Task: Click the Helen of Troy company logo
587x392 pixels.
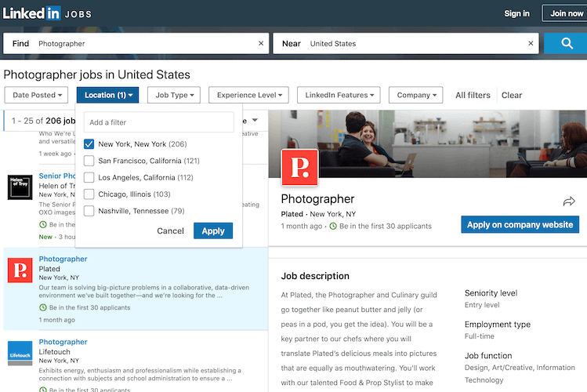Action: tap(20, 187)
